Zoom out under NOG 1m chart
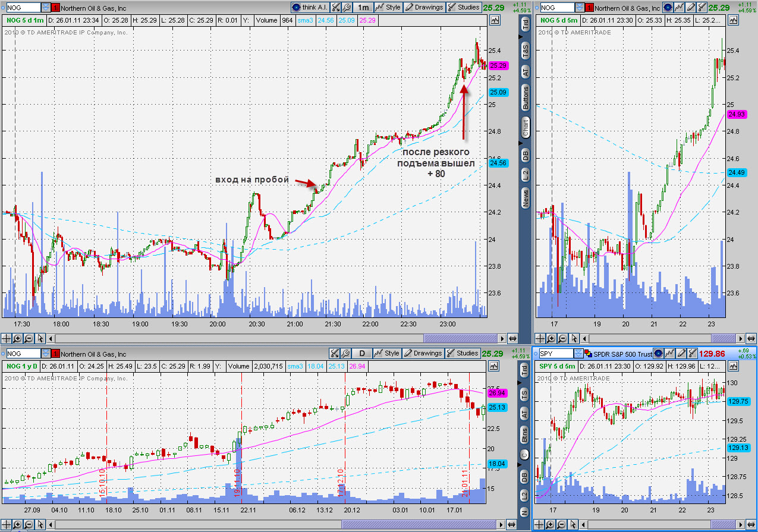 pyautogui.click(x=29, y=338)
